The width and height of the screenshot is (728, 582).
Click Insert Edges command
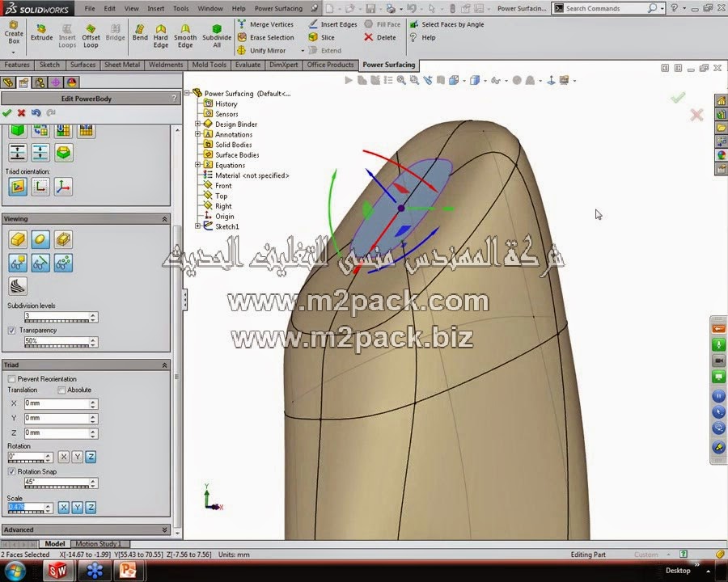(x=333, y=24)
